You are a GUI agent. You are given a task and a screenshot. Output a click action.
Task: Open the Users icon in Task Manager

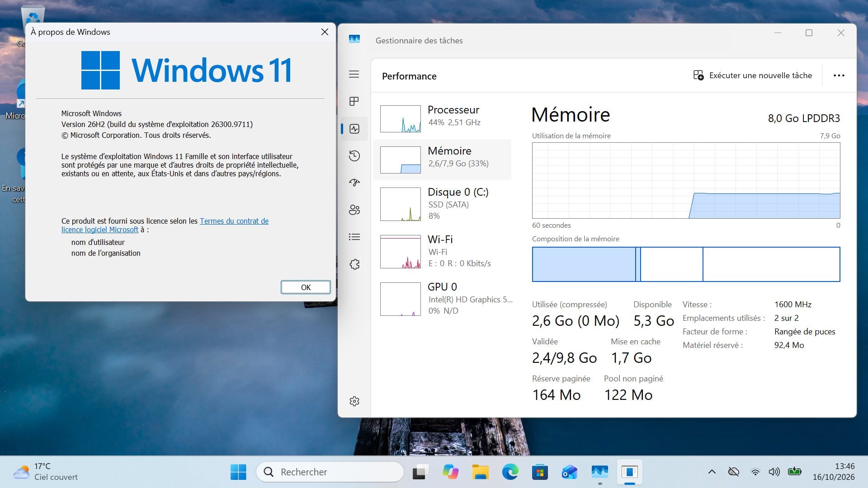pyautogui.click(x=354, y=210)
